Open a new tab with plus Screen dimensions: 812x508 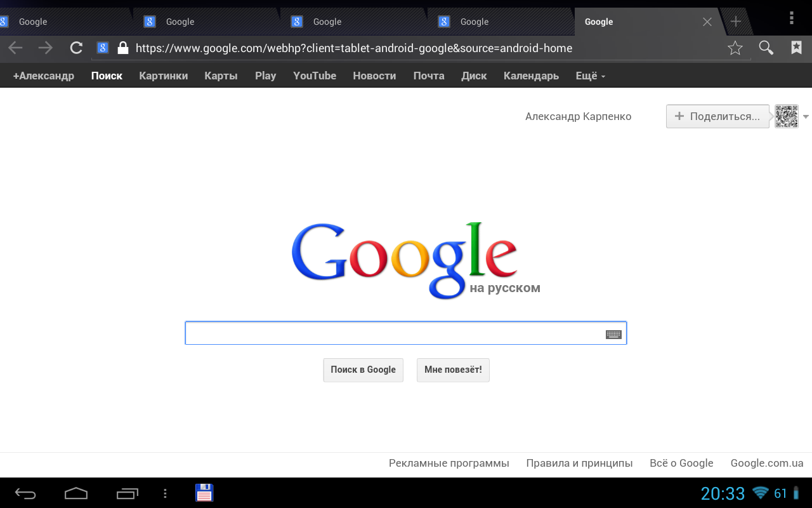736,22
